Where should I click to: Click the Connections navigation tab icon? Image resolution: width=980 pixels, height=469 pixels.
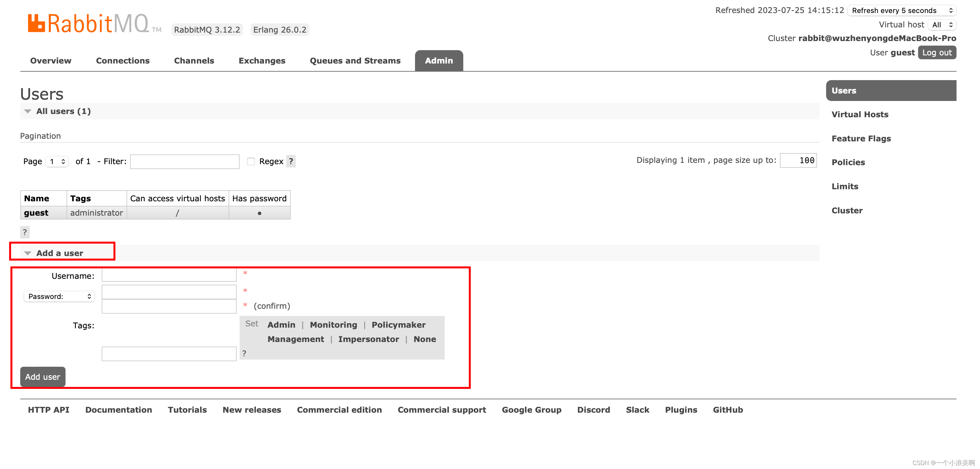tap(123, 61)
